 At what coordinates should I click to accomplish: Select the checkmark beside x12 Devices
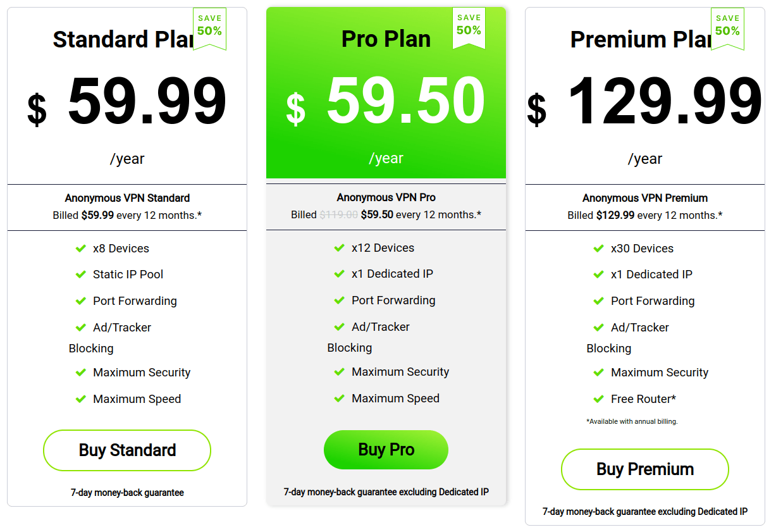coord(340,248)
